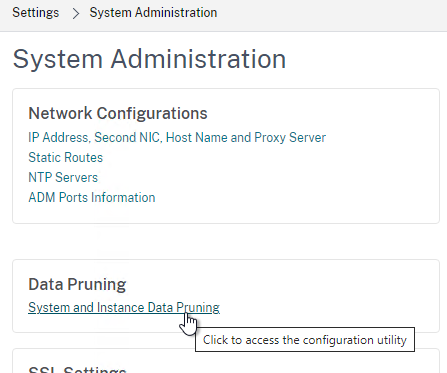
Task: Open NTP Servers settings
Action: coord(63,177)
